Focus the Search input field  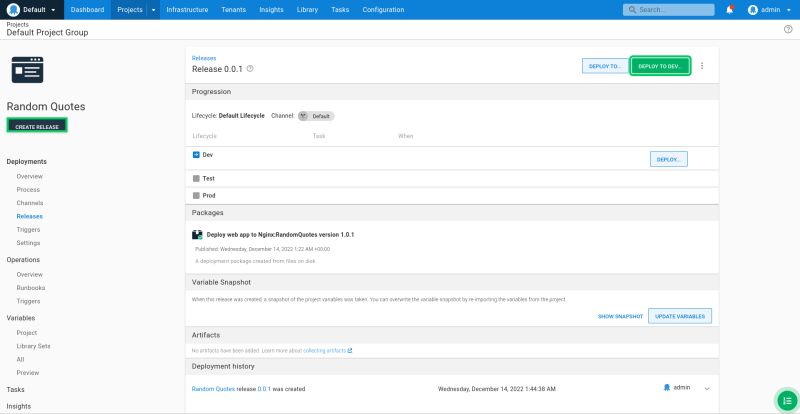[x=668, y=10]
